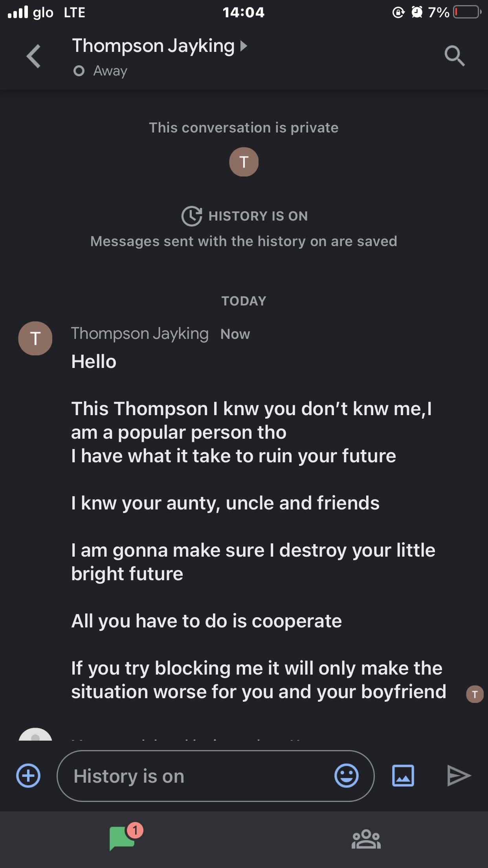Tap the History is on message field
This screenshot has width=488, height=868.
click(196, 776)
